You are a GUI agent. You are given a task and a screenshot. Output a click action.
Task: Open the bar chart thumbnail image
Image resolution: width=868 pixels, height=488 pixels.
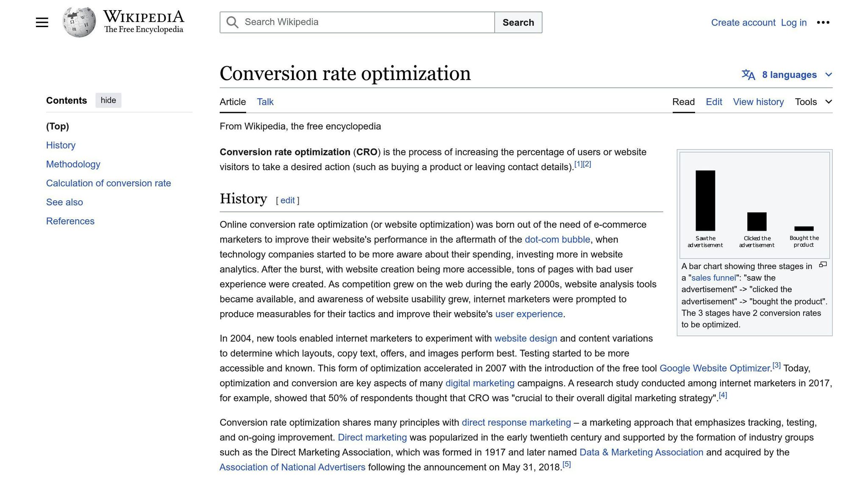(754, 205)
